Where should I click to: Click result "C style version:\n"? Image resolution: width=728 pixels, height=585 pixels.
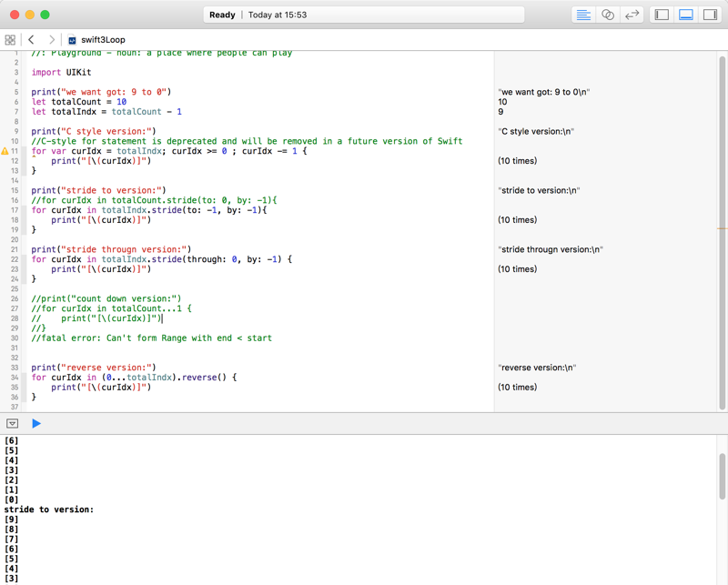tap(536, 131)
